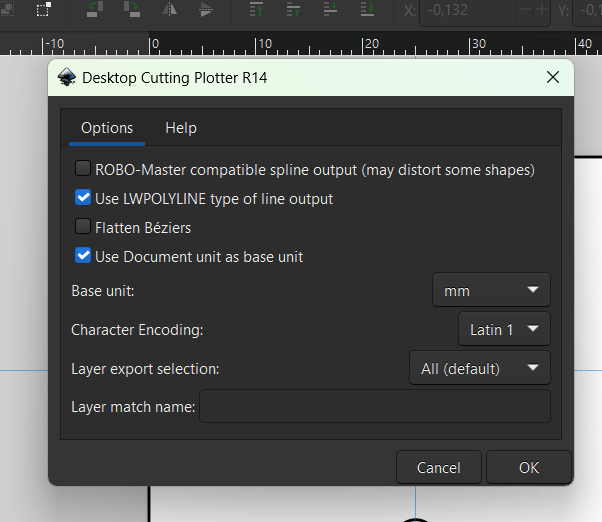The image size is (602, 522).
Task: Click the deselect (dashed square) toolbar icon
Action: 43,9
